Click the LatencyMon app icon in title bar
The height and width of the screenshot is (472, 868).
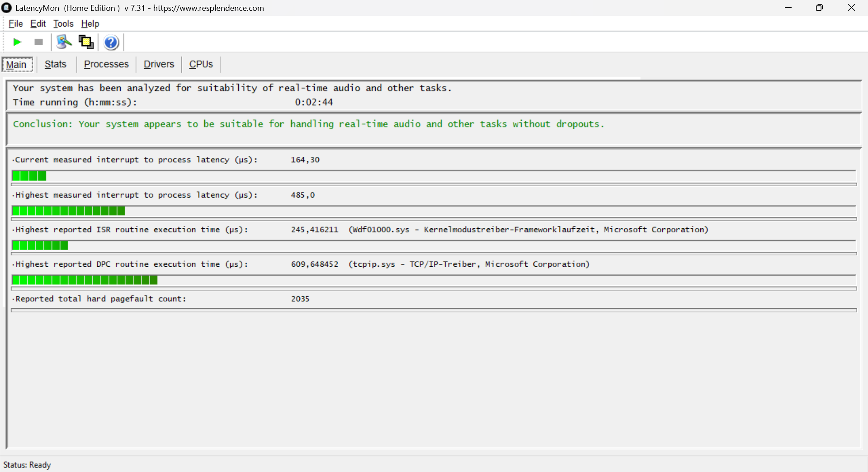click(x=6, y=8)
